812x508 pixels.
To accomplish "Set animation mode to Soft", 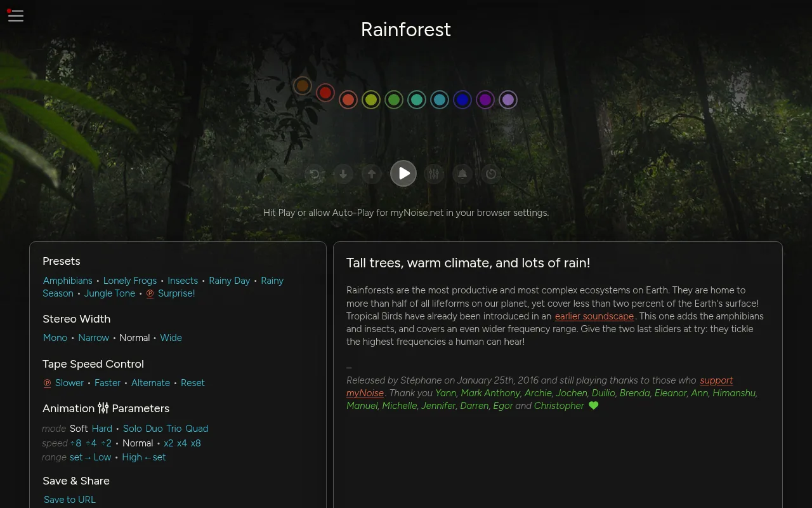I will [x=79, y=429].
